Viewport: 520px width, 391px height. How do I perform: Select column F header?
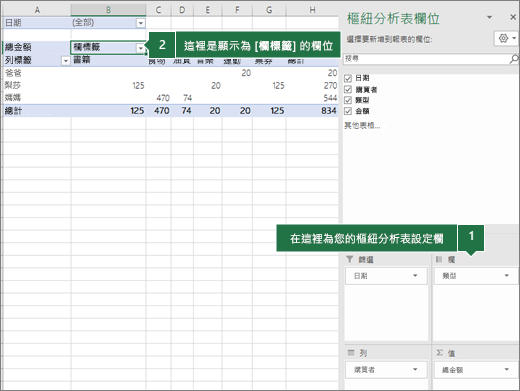pyautogui.click(x=237, y=10)
